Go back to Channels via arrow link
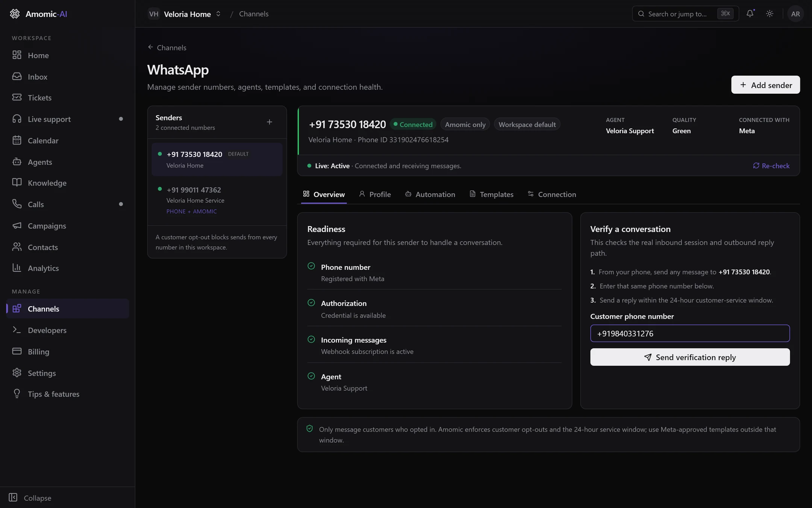 pyautogui.click(x=167, y=47)
